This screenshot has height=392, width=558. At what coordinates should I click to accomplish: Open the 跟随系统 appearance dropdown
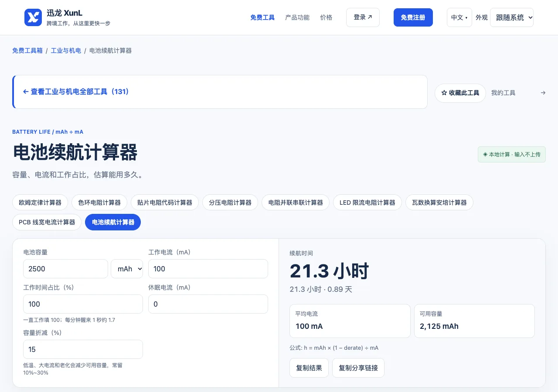pos(512,17)
